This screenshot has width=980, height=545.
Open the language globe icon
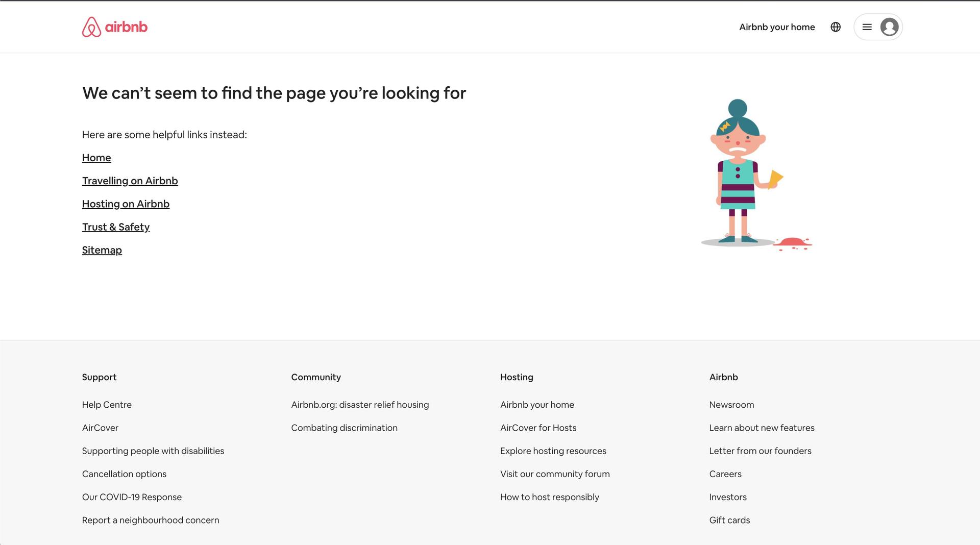tap(836, 27)
